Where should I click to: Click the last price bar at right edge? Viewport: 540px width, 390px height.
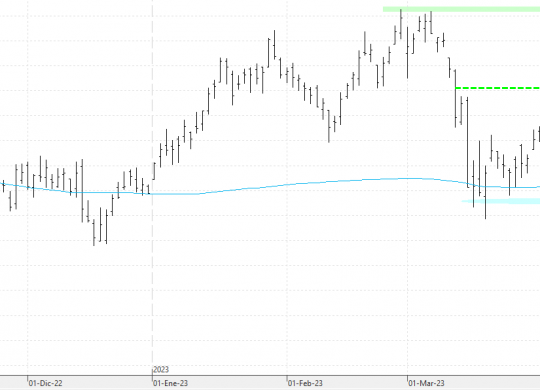click(x=539, y=134)
